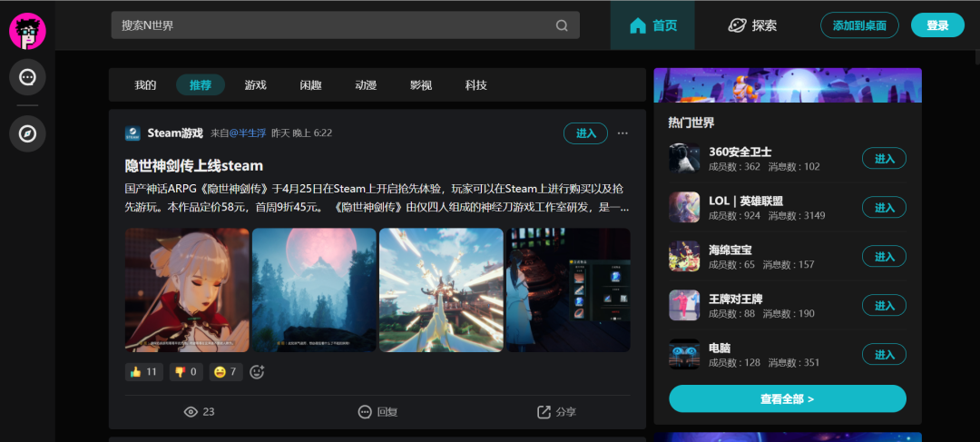Click the 王牌对王牌 world name

pos(736,299)
